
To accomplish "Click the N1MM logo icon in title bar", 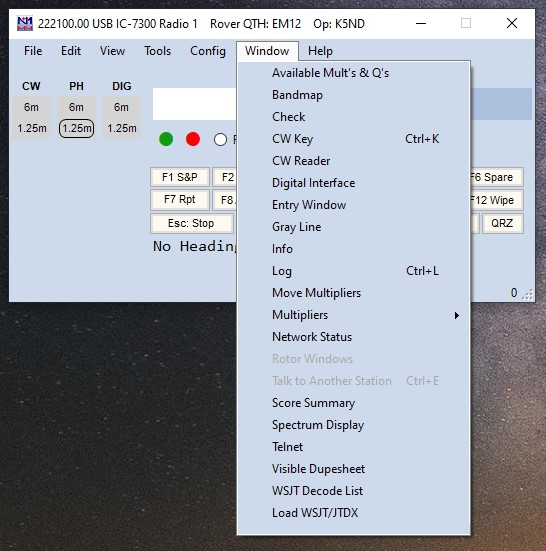I will (x=25, y=24).
